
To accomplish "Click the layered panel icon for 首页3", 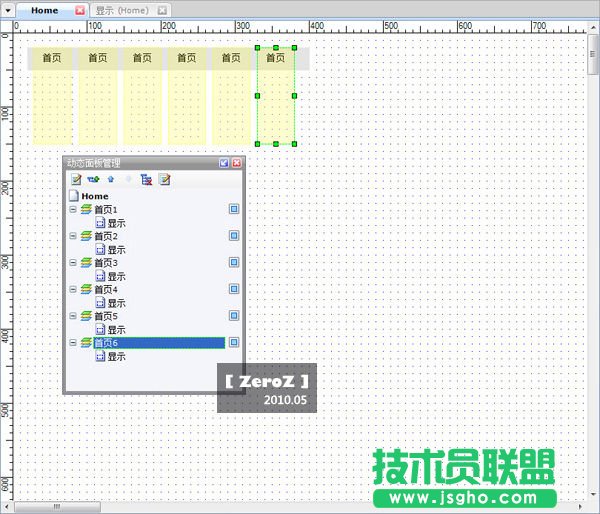I will pyautogui.click(x=86, y=263).
